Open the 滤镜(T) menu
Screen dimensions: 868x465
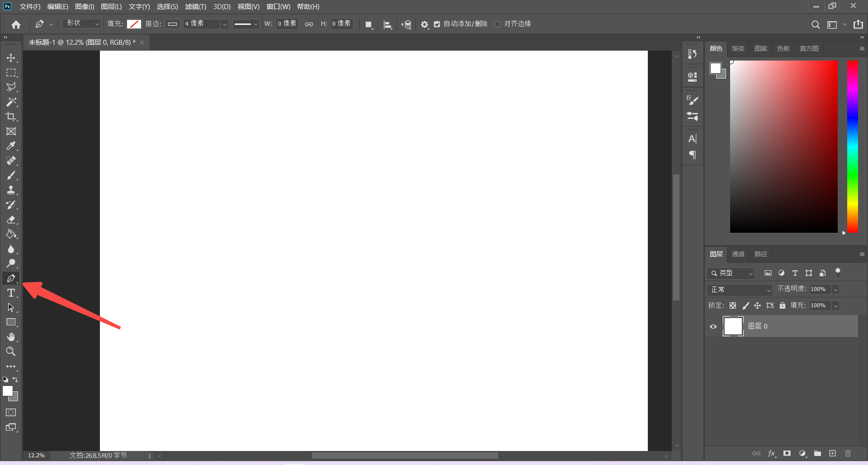click(x=195, y=7)
